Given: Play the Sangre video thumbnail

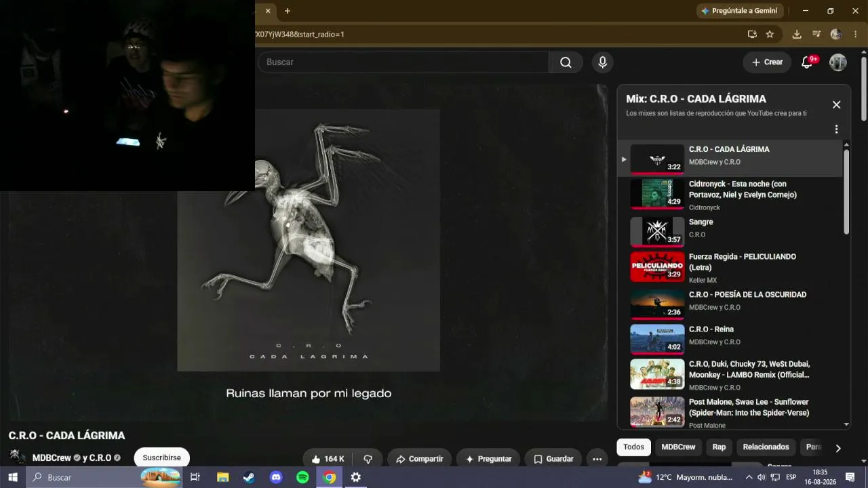Looking at the screenshot, I should (657, 232).
